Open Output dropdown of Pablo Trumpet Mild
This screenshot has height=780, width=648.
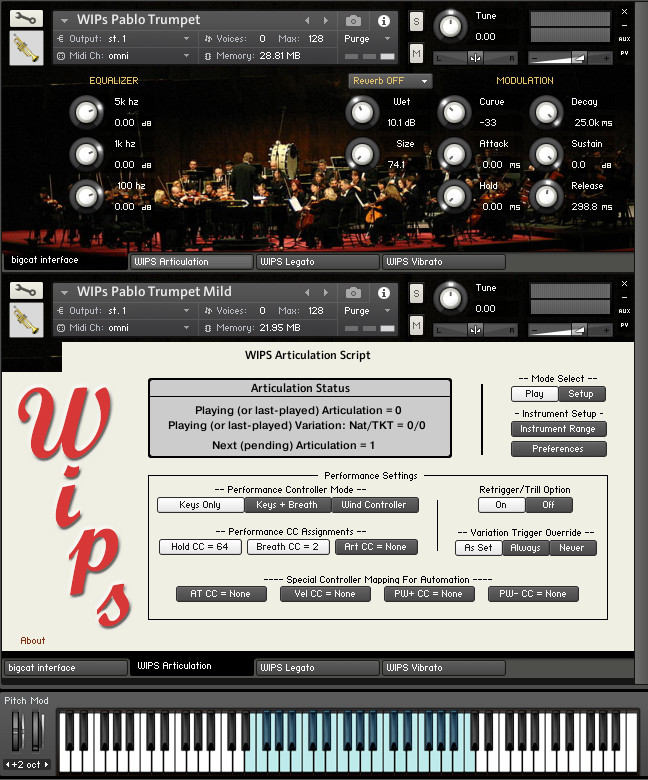123,311
